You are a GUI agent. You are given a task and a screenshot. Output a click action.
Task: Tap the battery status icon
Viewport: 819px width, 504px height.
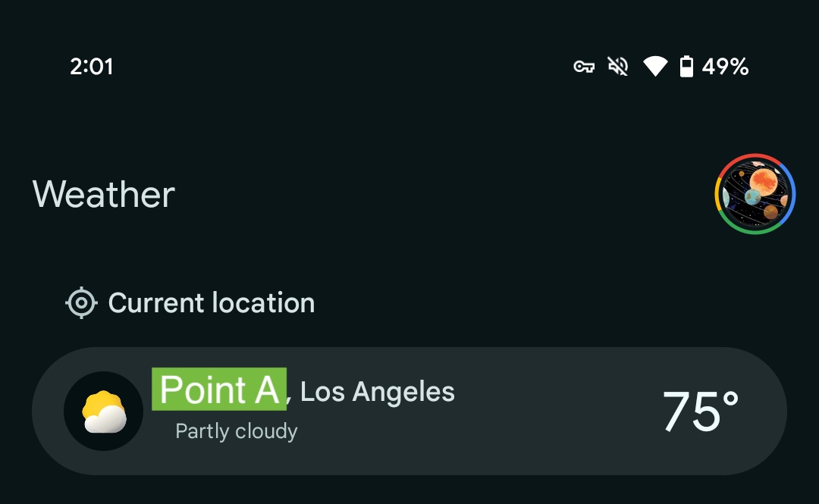pyautogui.click(x=686, y=67)
